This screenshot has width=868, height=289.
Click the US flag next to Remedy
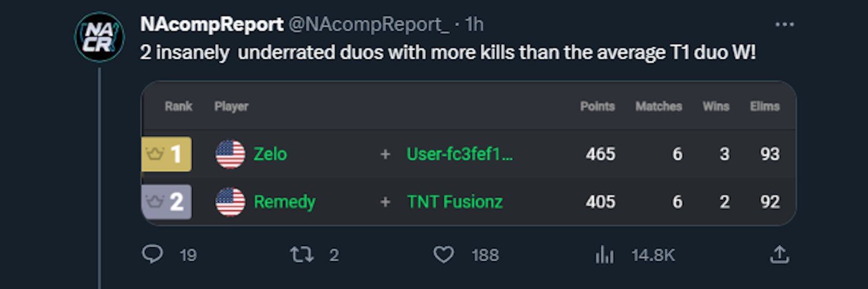(230, 202)
